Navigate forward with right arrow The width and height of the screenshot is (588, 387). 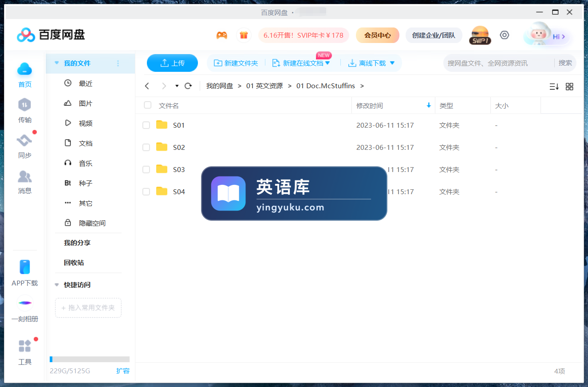(x=164, y=86)
